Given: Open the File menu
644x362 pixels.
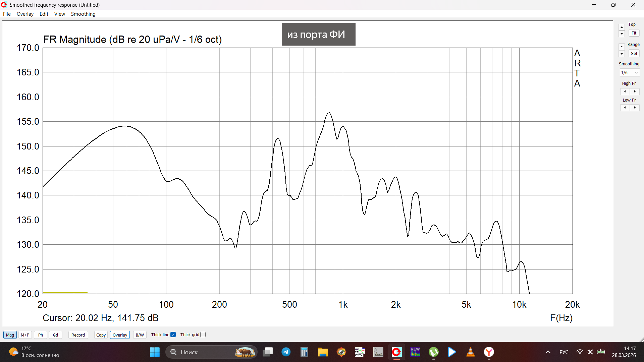Looking at the screenshot, I should coord(7,14).
